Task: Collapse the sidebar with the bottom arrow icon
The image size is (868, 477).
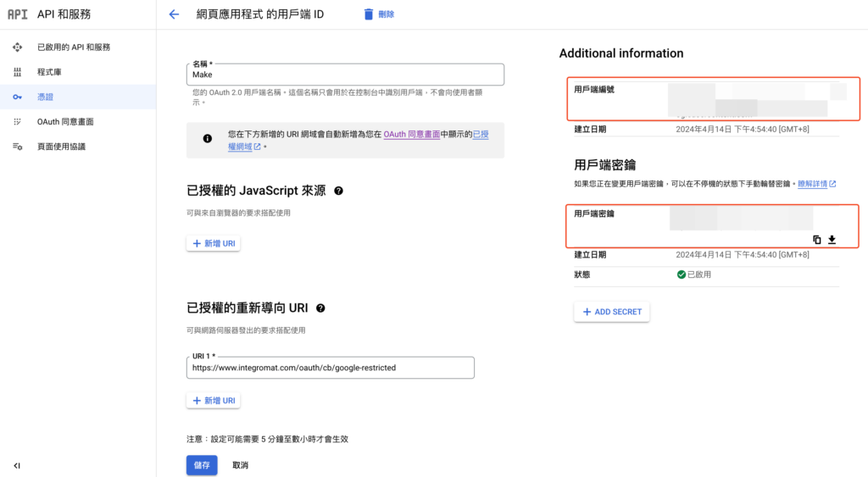Action: click(17, 465)
